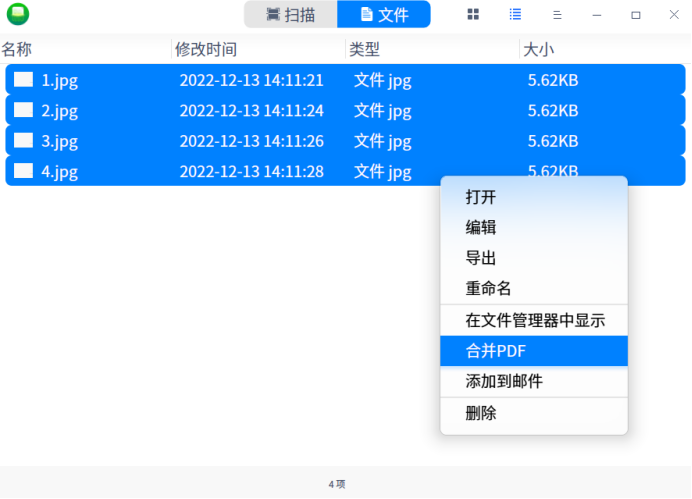Image resolution: width=692 pixels, height=499 pixels.
Task: Click timestamp 2022-12-13 14:11:28
Action: tap(252, 171)
